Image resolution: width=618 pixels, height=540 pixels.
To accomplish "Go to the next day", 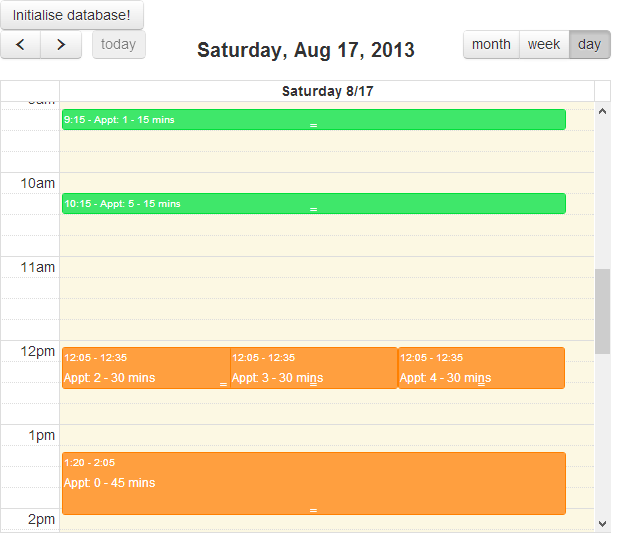I will (x=61, y=45).
